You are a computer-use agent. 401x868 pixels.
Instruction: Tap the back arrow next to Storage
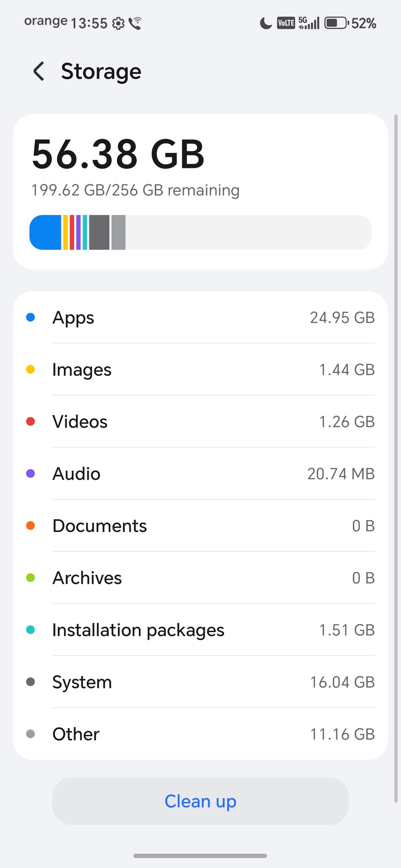[39, 71]
